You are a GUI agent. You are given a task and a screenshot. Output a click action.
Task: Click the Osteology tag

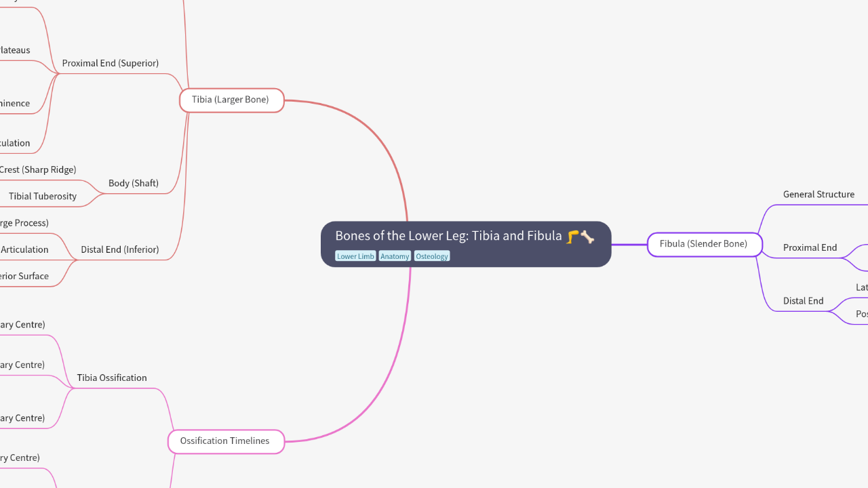pyautogui.click(x=432, y=256)
